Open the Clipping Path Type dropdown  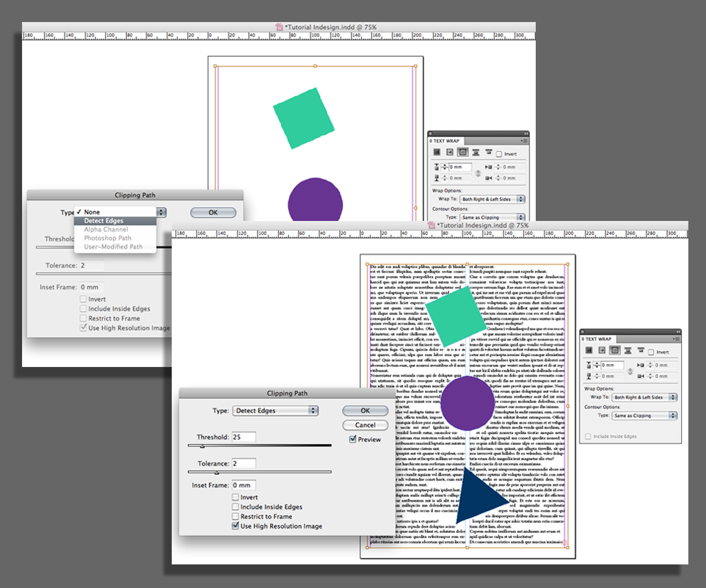(x=274, y=410)
